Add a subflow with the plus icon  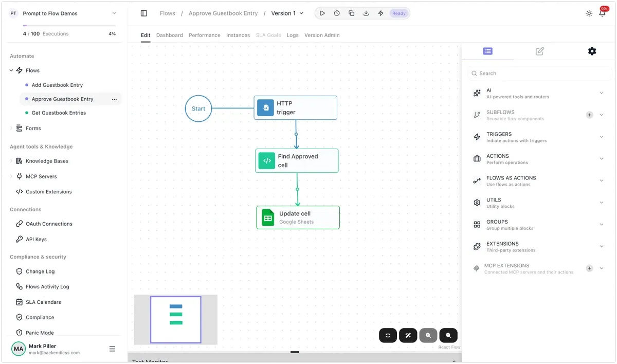(x=590, y=115)
